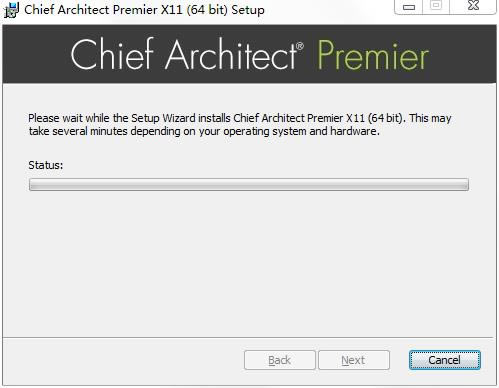The width and height of the screenshot is (499, 388).
Task: Minimize the Chief Architect Setup window
Action: tap(409, 7)
